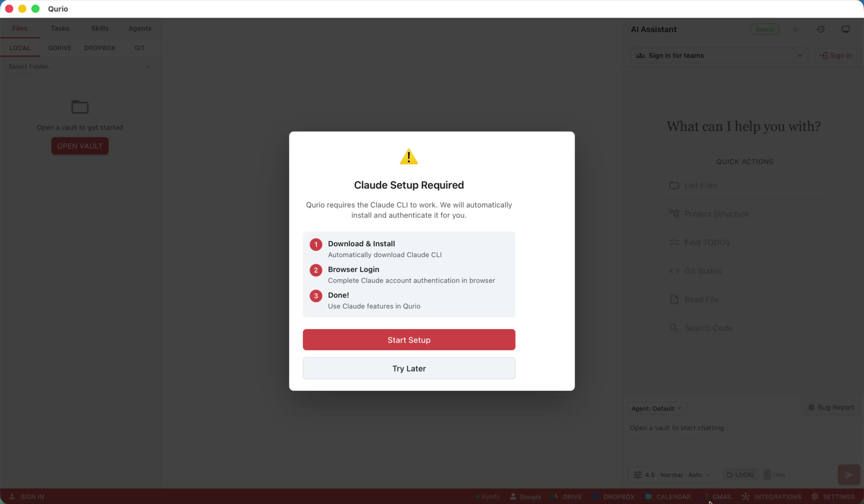Viewport: 864px width, 504px height.
Task: Switch to the Tasks tab
Action: [x=60, y=29]
